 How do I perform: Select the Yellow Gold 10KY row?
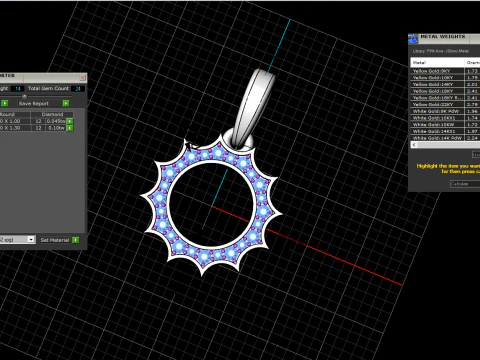pyautogui.click(x=445, y=77)
